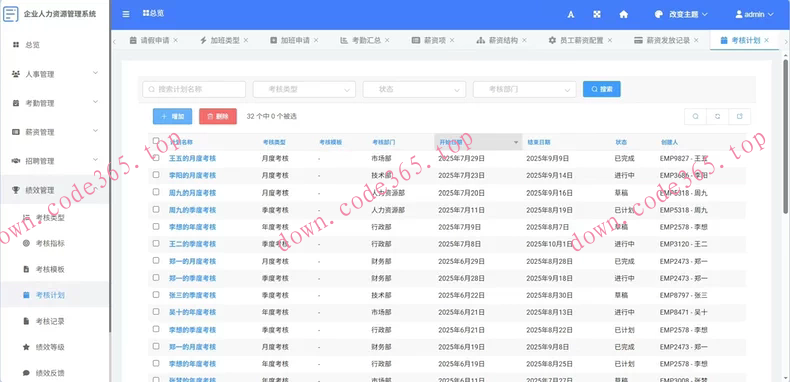This screenshot has width=790, height=382.
Task: Toggle the sidebar hamburger menu icon
Action: coord(126,15)
